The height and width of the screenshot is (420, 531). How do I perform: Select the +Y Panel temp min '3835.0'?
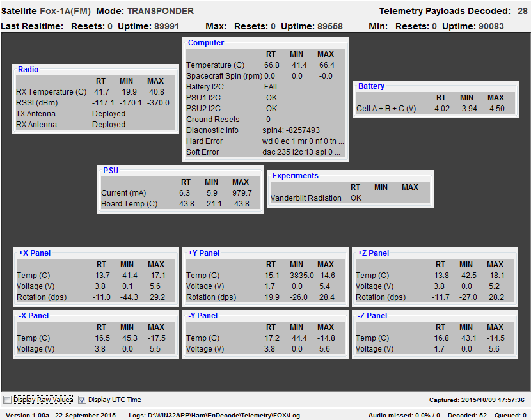[302, 276]
